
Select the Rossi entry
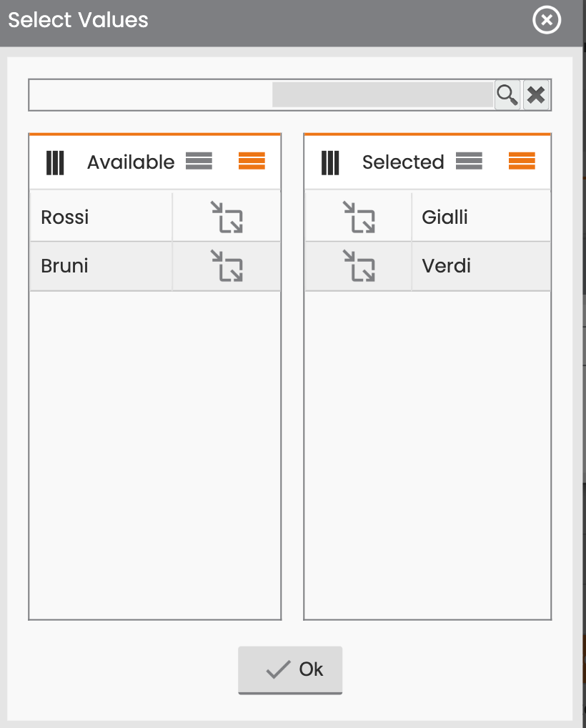click(101, 217)
